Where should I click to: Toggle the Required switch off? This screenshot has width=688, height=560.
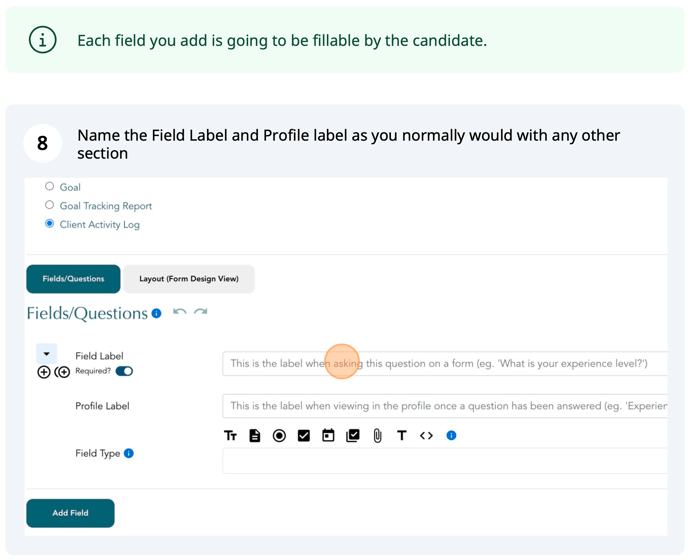coord(124,371)
